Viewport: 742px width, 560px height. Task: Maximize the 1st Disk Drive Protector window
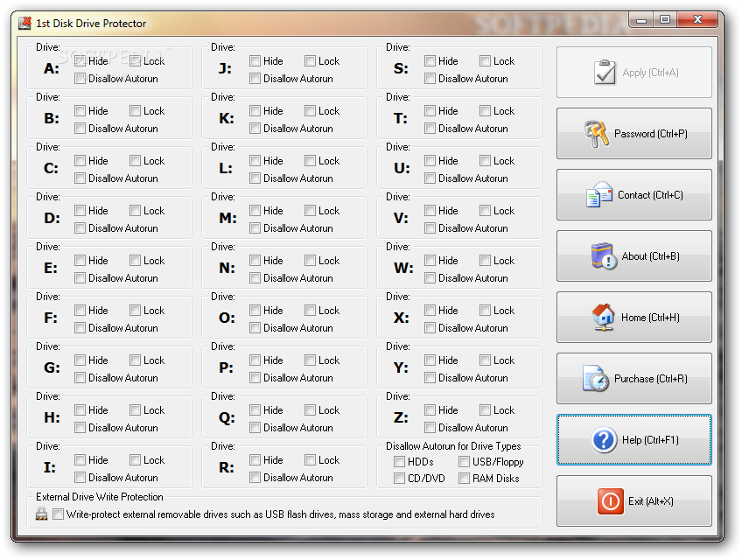pos(665,20)
